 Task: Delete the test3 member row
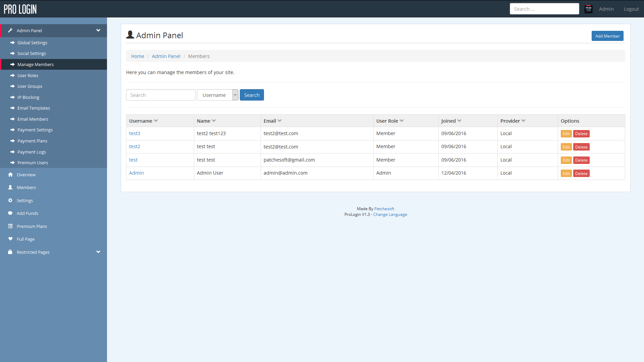[x=581, y=134]
